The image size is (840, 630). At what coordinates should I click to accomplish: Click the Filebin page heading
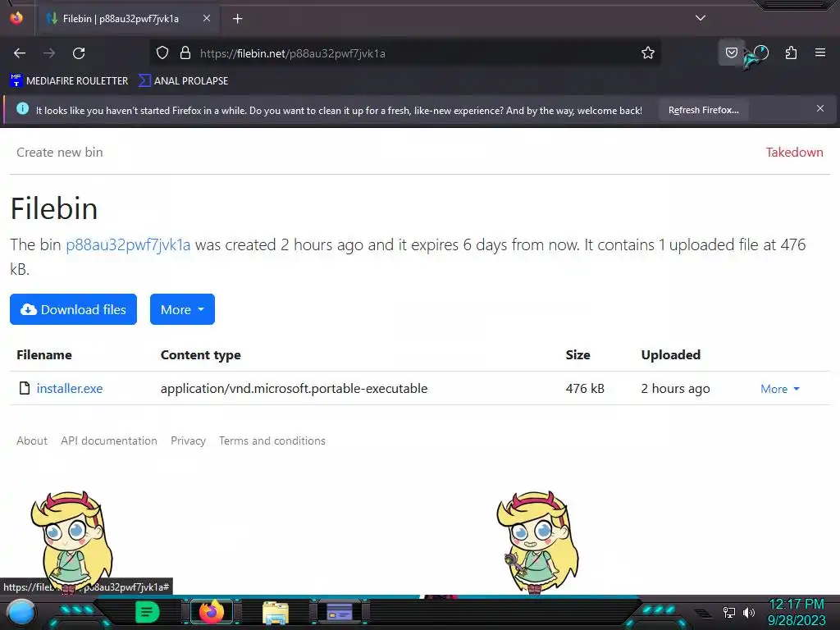point(54,208)
